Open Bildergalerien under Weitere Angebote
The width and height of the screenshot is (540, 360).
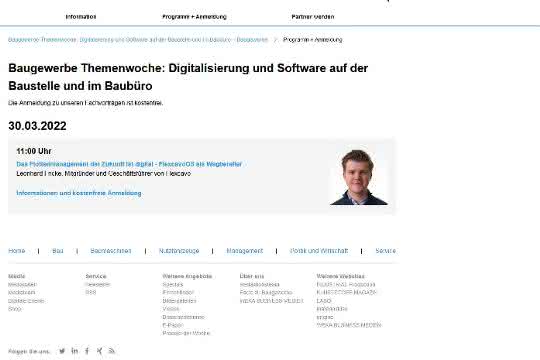(x=179, y=301)
